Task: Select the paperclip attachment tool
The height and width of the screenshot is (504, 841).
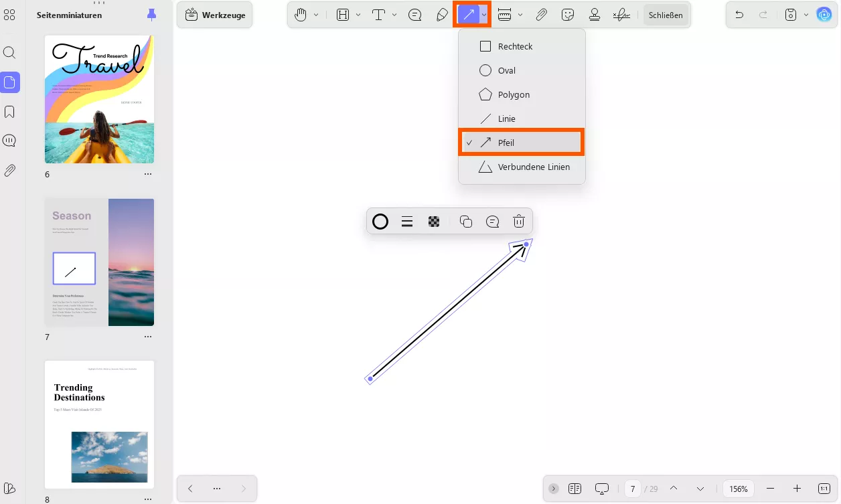Action: pyautogui.click(x=542, y=15)
